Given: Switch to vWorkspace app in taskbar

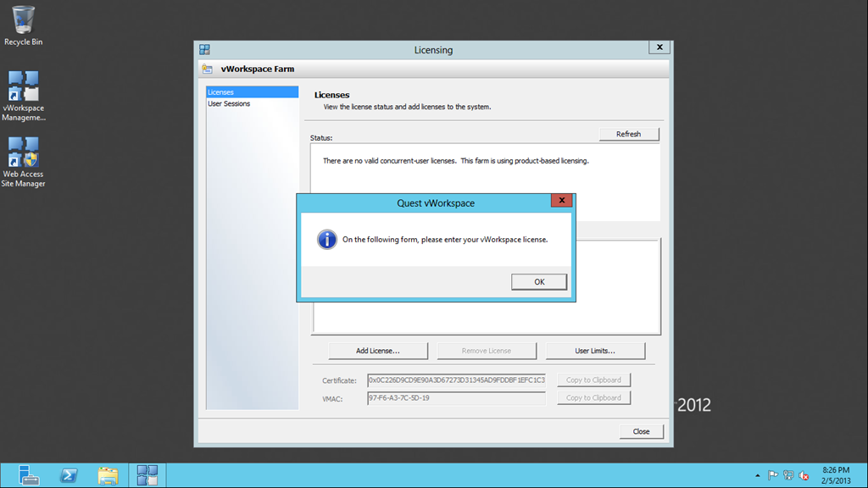Looking at the screenshot, I should [x=147, y=475].
